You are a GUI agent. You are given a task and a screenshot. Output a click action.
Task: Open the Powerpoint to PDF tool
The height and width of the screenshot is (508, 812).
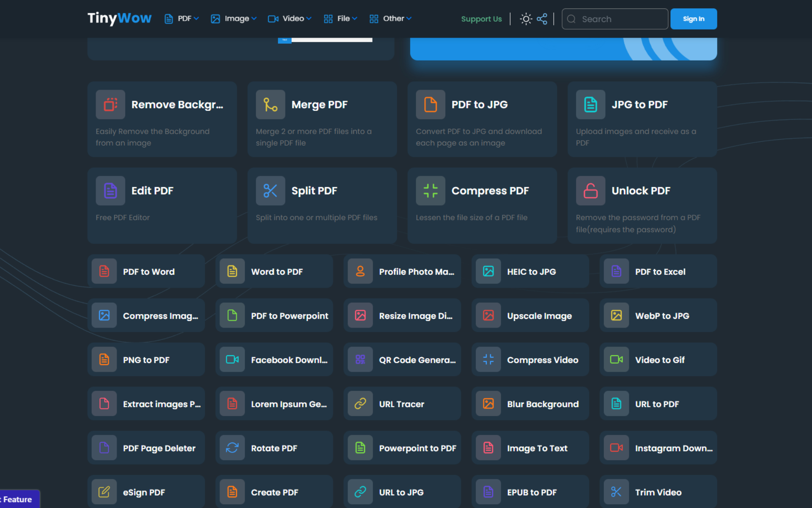click(402, 447)
